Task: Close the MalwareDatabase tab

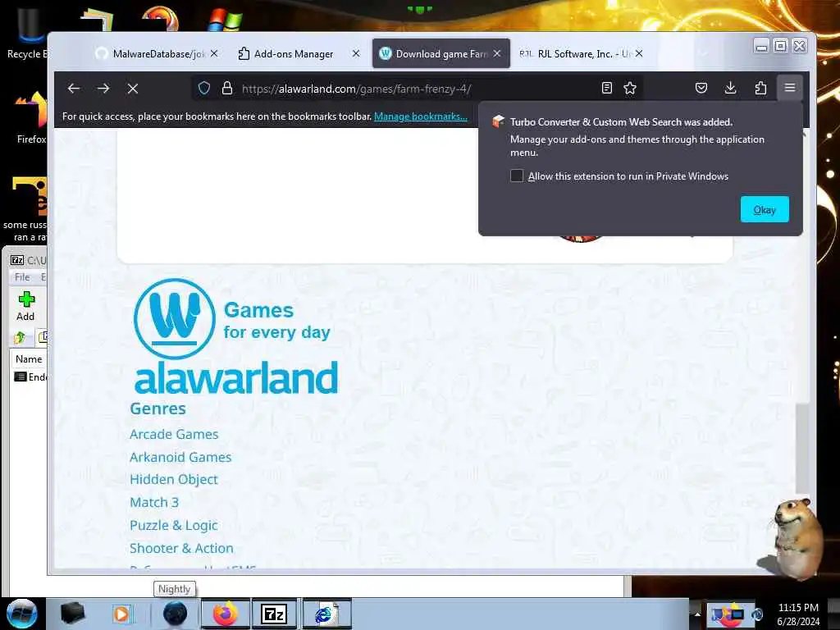Action: tap(214, 53)
